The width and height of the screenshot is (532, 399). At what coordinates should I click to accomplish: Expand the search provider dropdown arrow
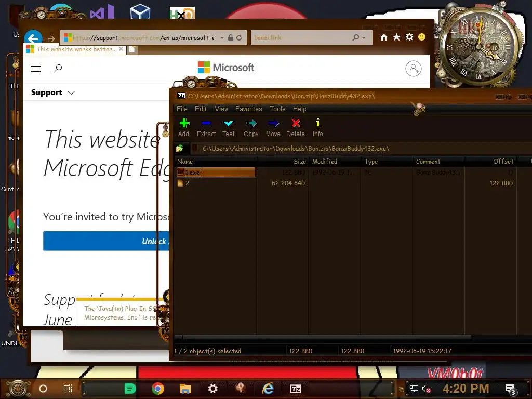pyautogui.click(x=364, y=37)
